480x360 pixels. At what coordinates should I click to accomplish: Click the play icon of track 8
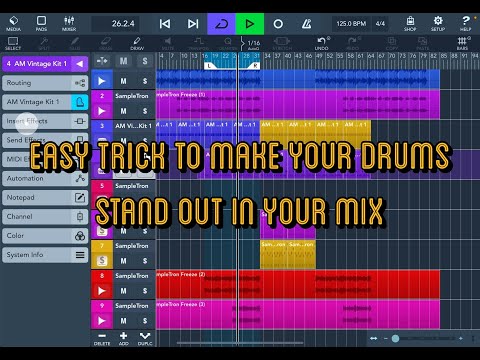click(x=102, y=291)
